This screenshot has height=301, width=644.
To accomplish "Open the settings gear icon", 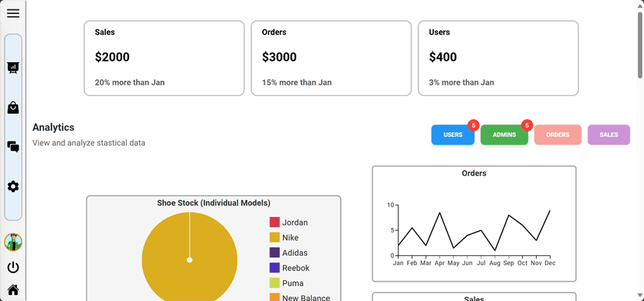I will pos(13,187).
